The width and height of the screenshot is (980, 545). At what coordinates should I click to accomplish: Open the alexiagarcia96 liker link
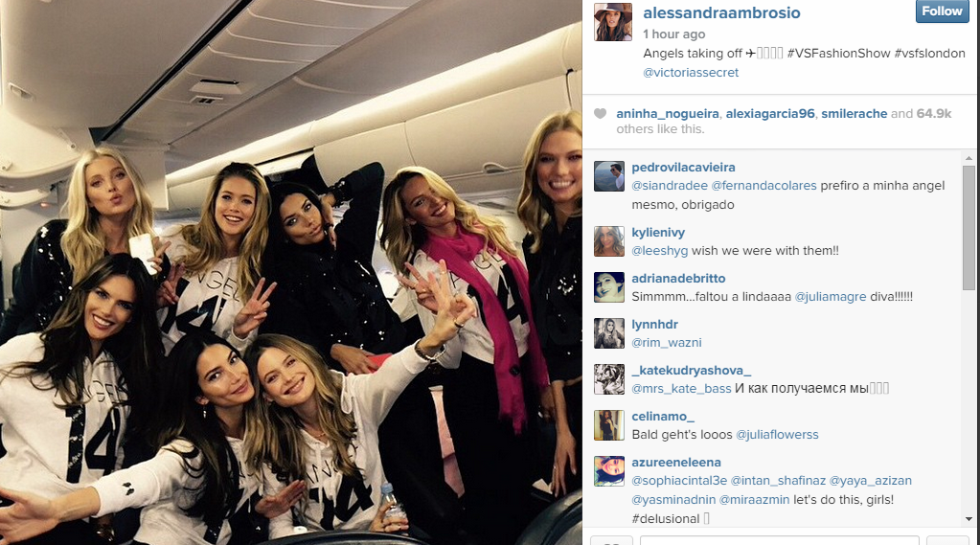pos(770,114)
